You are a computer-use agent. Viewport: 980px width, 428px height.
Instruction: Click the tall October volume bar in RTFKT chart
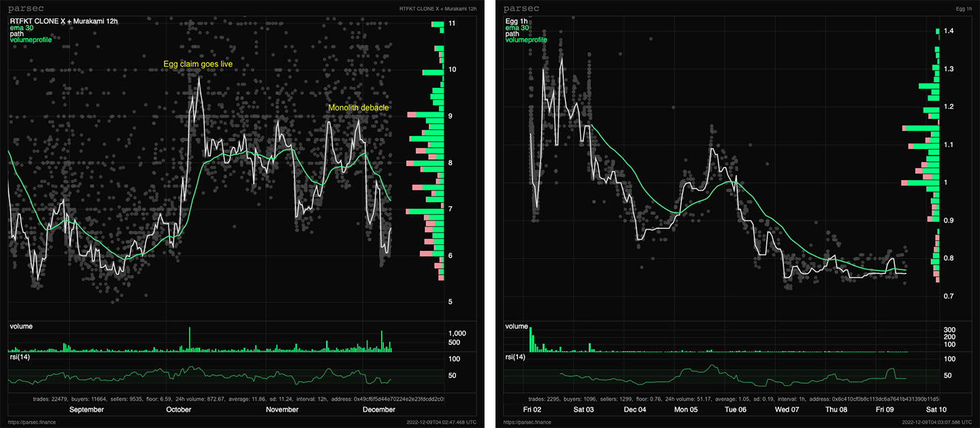(190, 340)
